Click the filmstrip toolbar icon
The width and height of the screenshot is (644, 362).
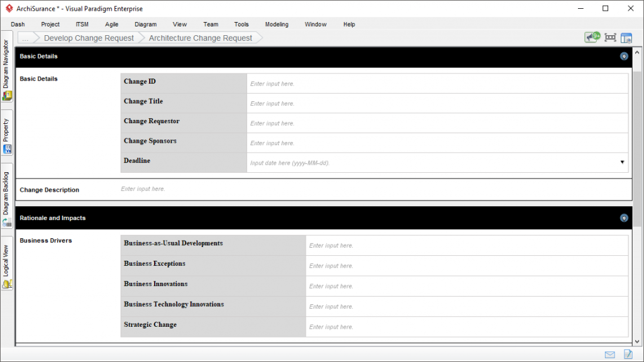pyautogui.click(x=609, y=36)
